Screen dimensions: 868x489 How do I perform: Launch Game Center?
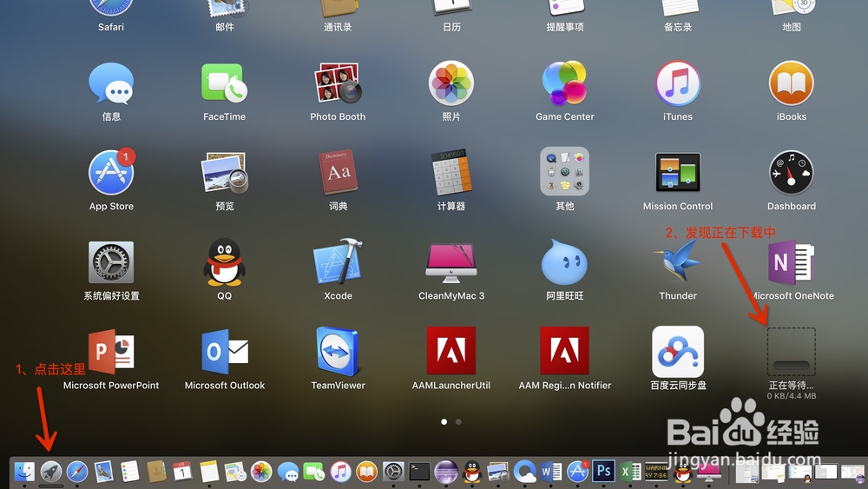(x=564, y=83)
